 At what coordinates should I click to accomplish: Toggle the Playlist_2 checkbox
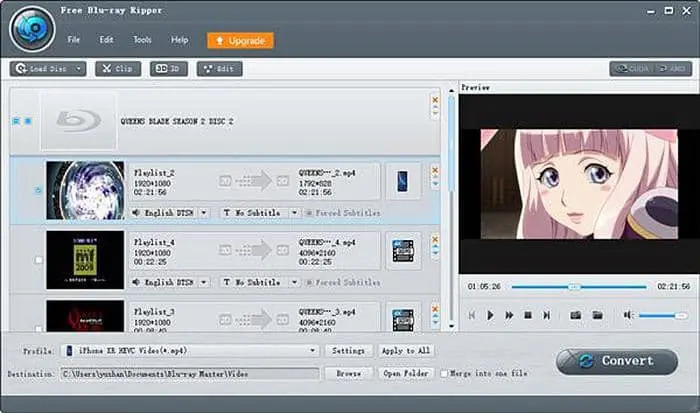click(38, 190)
